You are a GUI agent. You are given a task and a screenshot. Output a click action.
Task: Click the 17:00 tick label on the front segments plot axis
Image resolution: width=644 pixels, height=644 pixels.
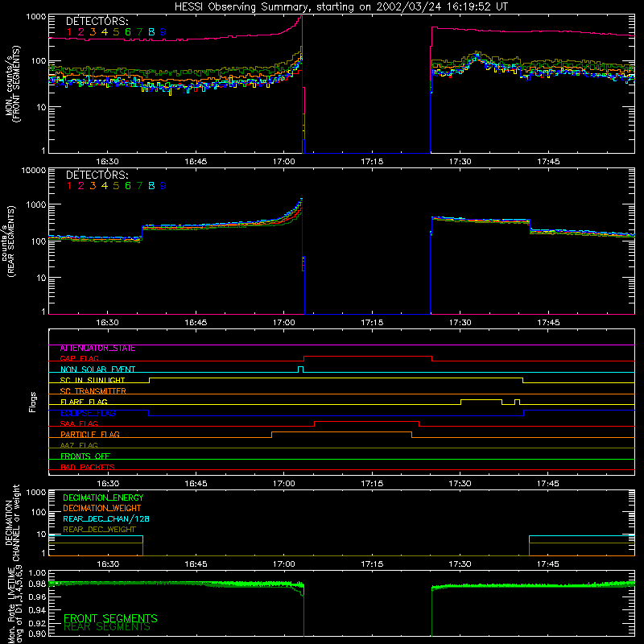[284, 162]
